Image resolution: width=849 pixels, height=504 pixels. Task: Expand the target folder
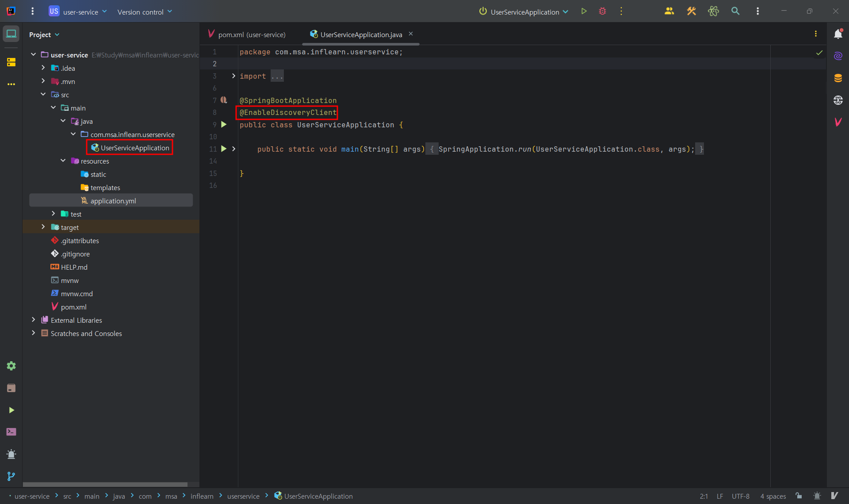point(43,227)
